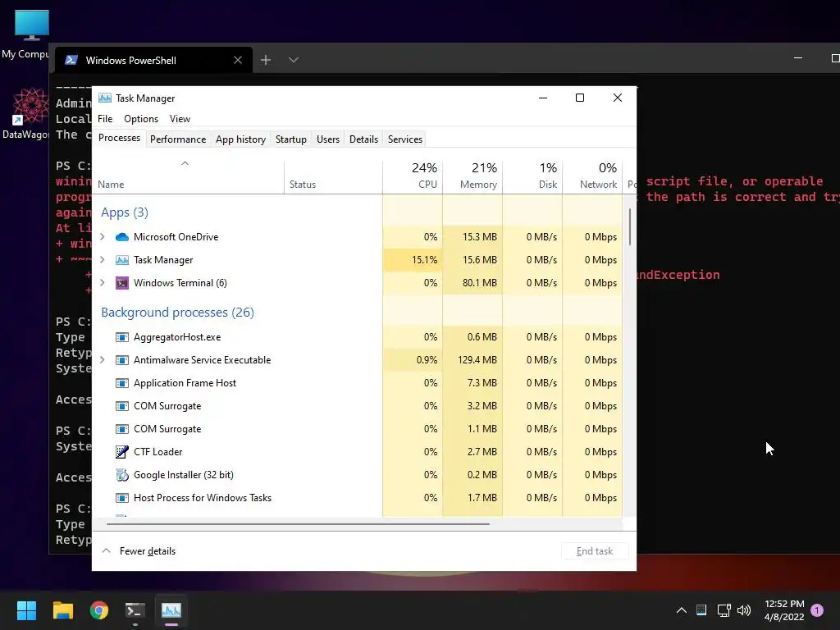
Task: Open the Terminal new-tab dropdown chevron
Action: pyautogui.click(x=294, y=60)
